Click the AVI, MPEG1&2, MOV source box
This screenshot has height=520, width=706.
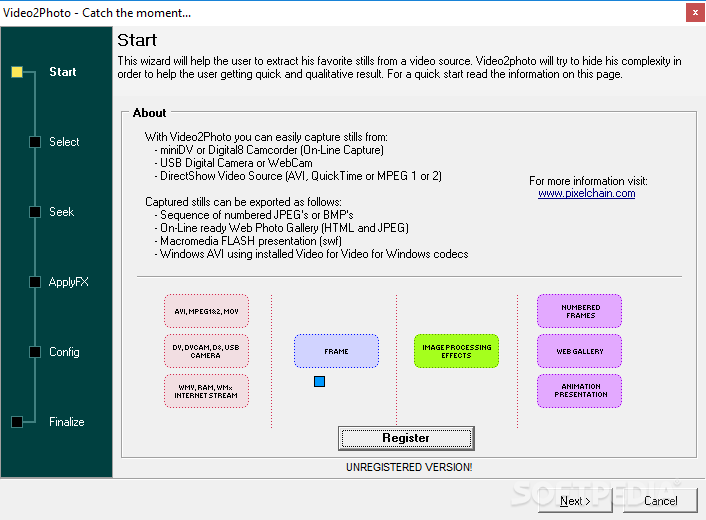point(206,311)
